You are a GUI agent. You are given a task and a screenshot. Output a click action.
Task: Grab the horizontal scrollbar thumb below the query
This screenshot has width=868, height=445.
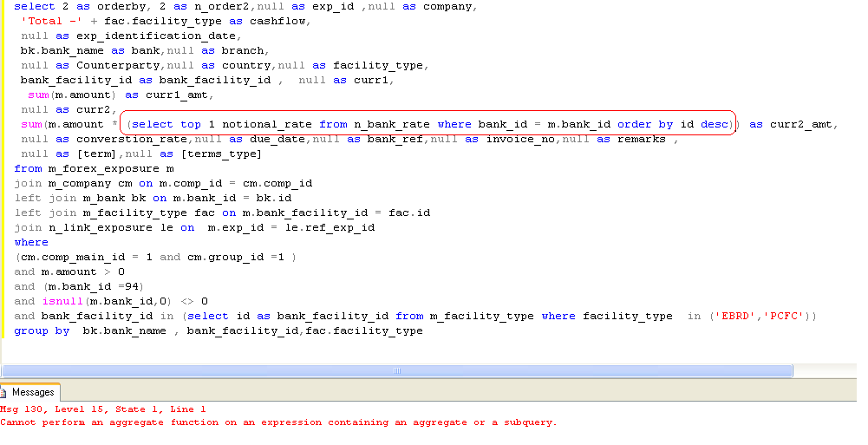click(397, 371)
